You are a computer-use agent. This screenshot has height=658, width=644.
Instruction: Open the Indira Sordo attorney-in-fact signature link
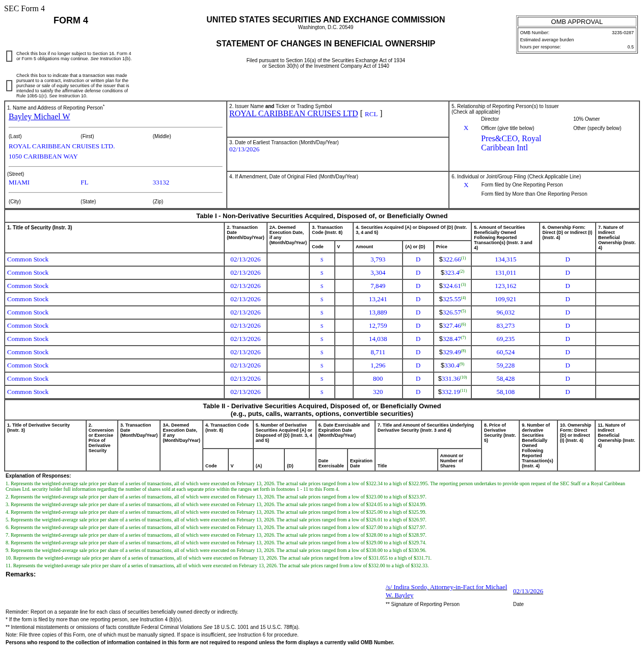[x=446, y=591]
